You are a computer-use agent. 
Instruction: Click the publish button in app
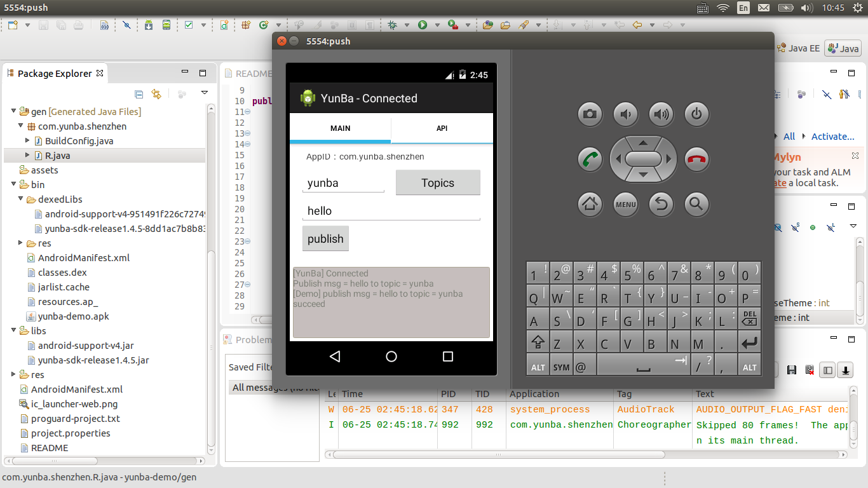point(325,239)
